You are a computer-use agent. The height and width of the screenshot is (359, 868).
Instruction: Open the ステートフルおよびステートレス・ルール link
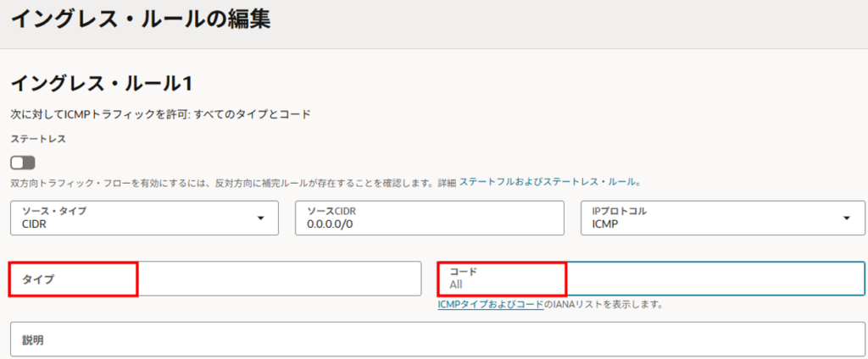(x=549, y=182)
